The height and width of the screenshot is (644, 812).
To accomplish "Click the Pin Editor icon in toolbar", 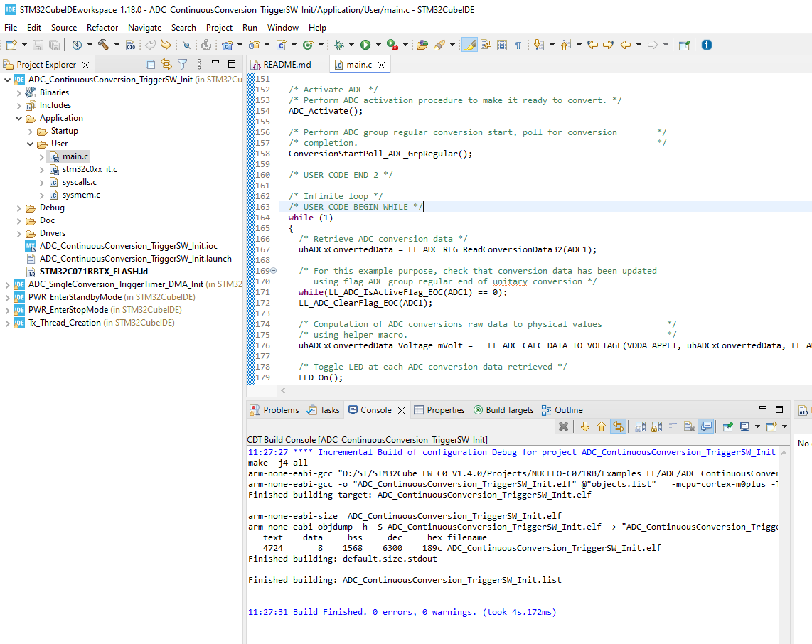I will click(684, 45).
